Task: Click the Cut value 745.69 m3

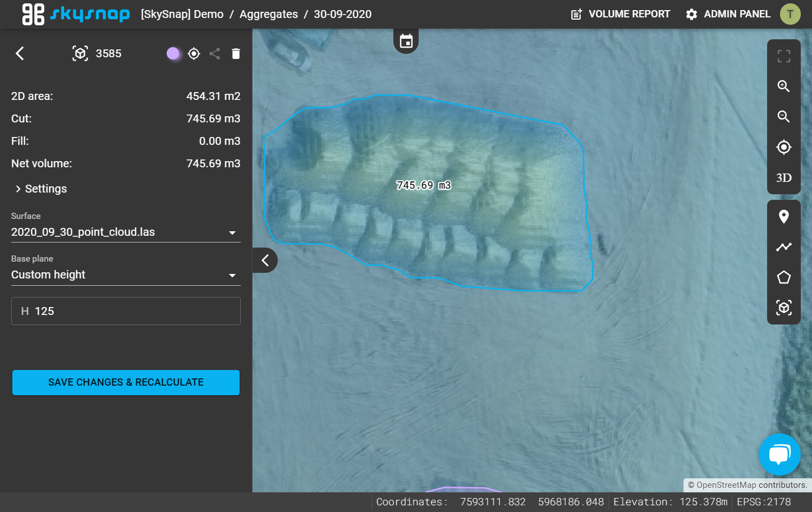Action: coord(213,118)
